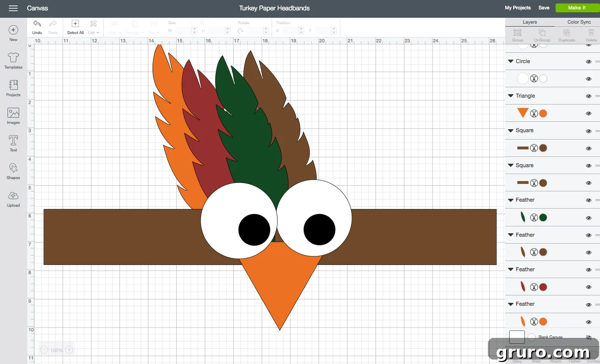Toggle eye beside the Triangle label

tap(589, 96)
